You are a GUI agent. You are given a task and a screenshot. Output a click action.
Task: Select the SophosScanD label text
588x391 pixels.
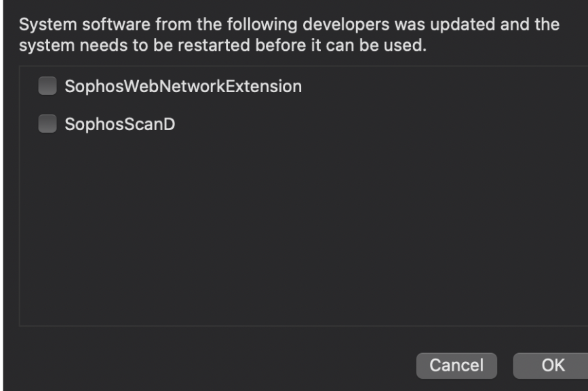[119, 124]
